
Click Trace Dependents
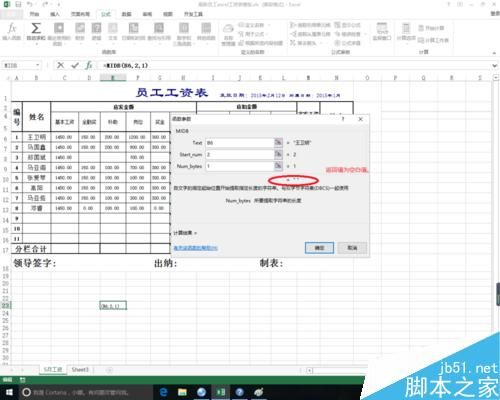(310, 34)
